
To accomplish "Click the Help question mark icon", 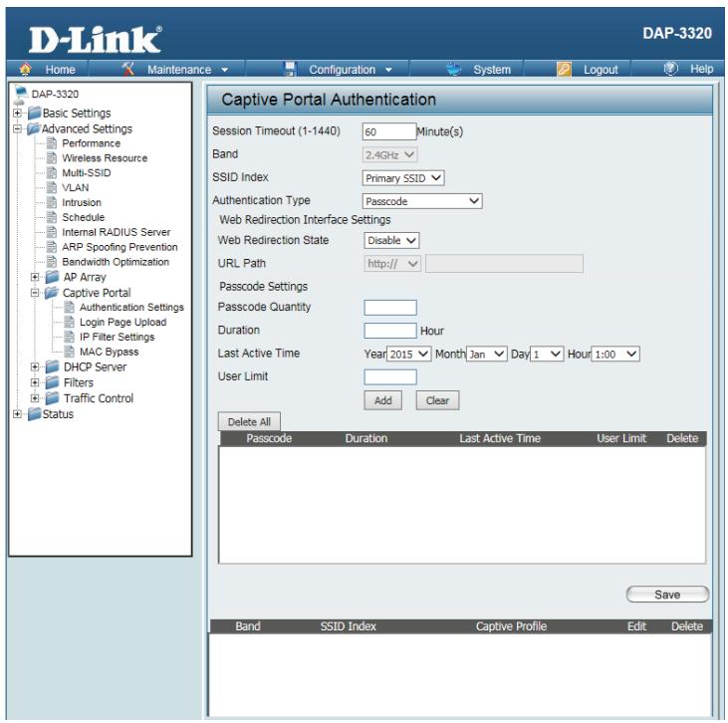I will tap(670, 69).
